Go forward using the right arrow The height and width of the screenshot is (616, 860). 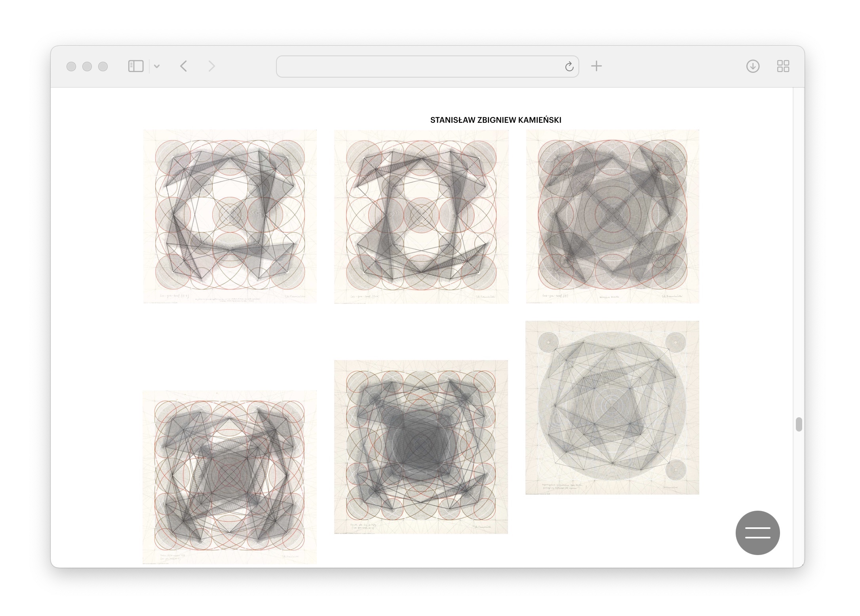click(211, 66)
